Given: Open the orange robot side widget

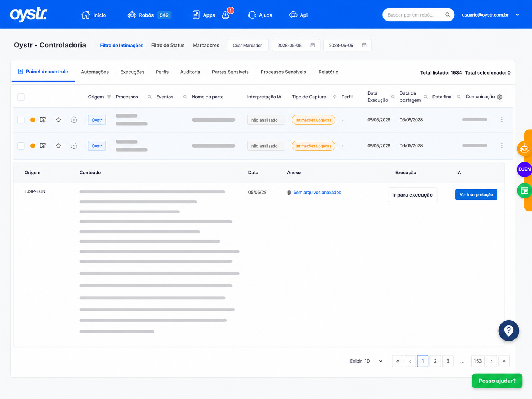Looking at the screenshot, I should point(524,149).
